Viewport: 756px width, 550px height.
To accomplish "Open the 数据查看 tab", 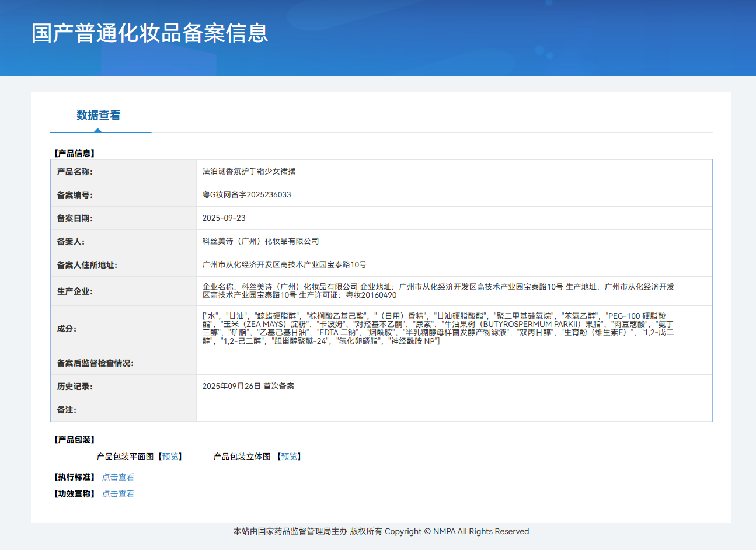I will 98,115.
